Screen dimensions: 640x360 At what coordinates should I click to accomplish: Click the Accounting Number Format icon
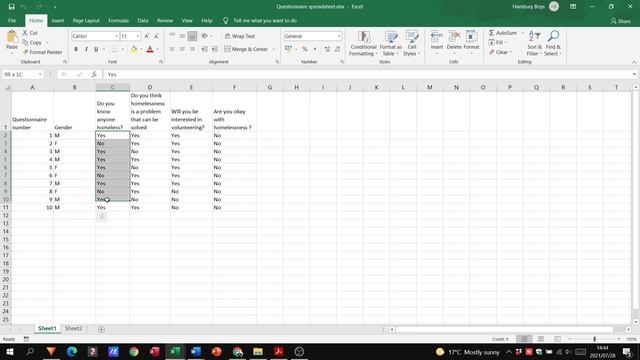click(289, 49)
